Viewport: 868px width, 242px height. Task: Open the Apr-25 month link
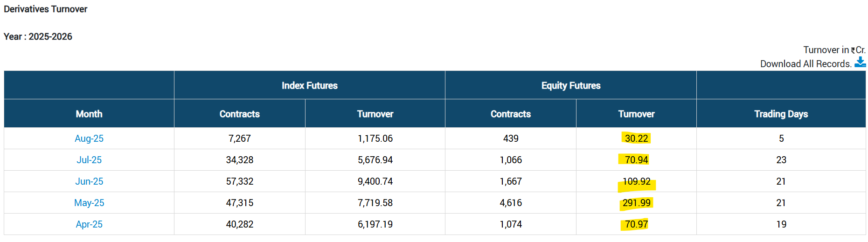[x=89, y=224]
